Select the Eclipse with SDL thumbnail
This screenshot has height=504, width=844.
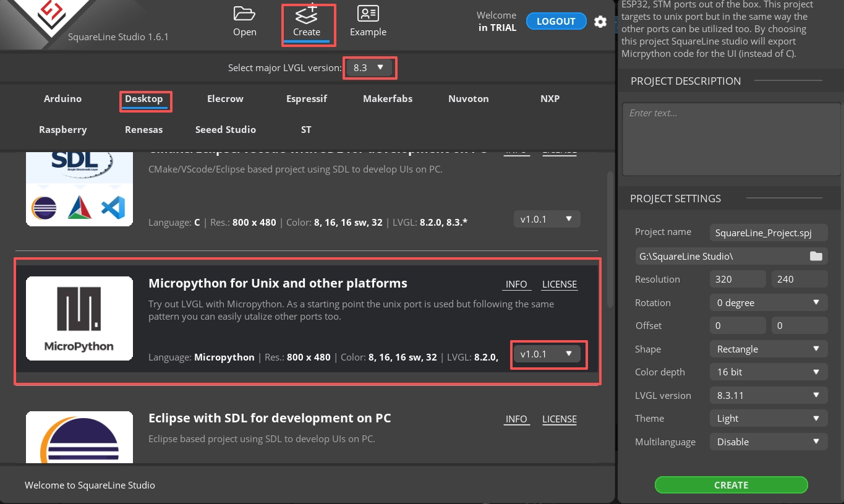79,437
